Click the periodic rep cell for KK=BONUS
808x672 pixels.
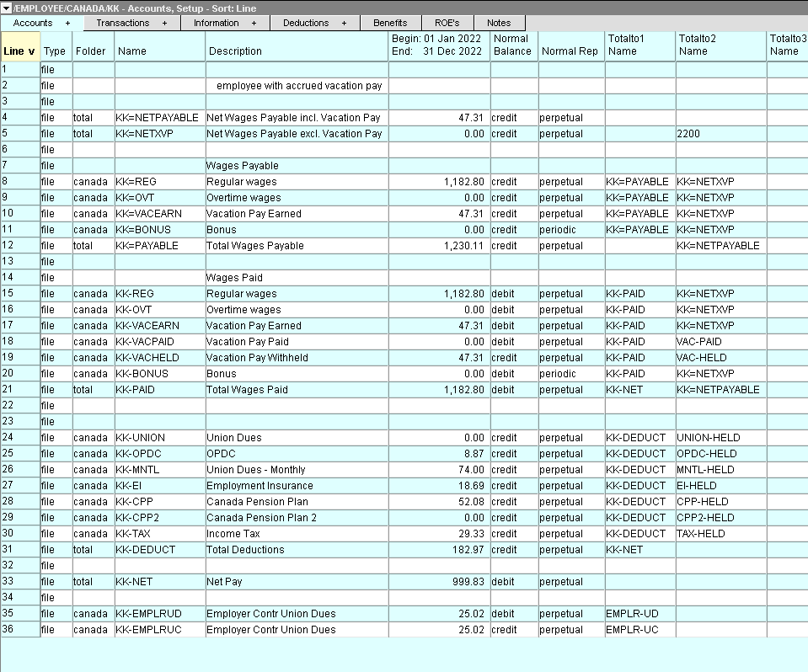(558, 230)
